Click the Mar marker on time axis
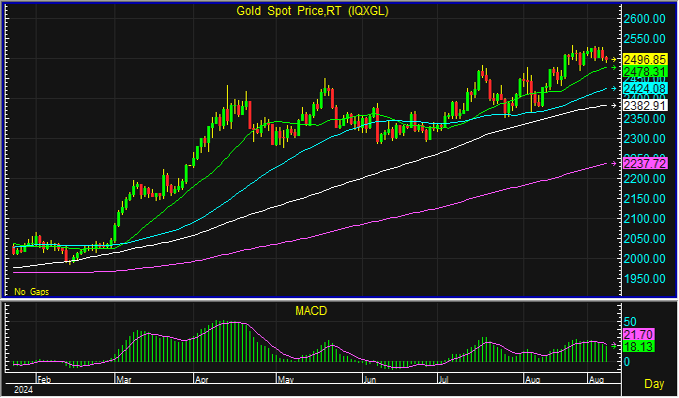 pyautogui.click(x=123, y=380)
